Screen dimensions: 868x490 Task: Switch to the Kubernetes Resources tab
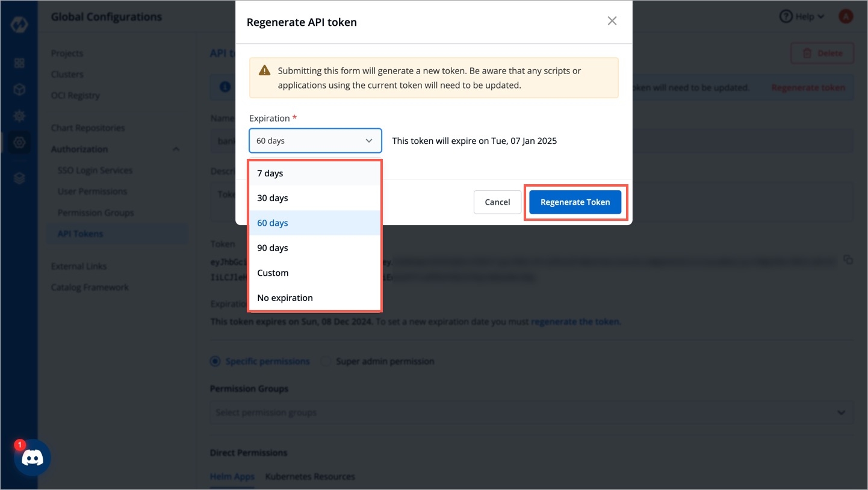[310, 477]
